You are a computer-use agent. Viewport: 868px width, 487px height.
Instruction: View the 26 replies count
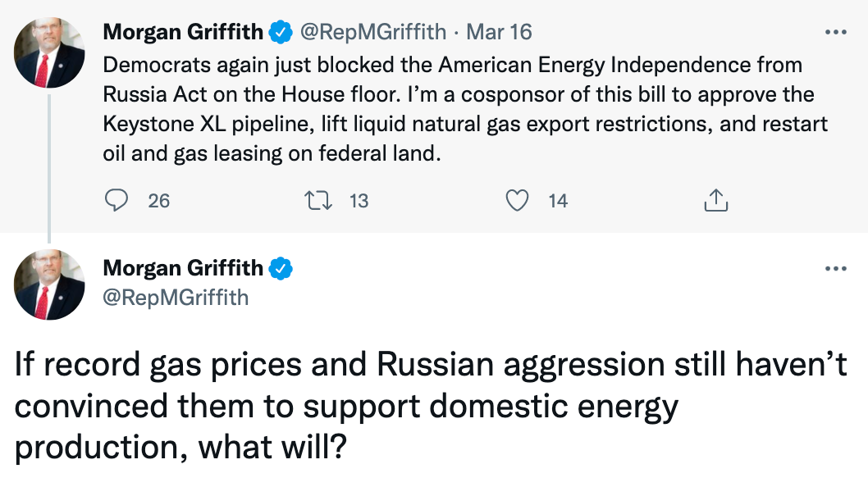(x=158, y=200)
